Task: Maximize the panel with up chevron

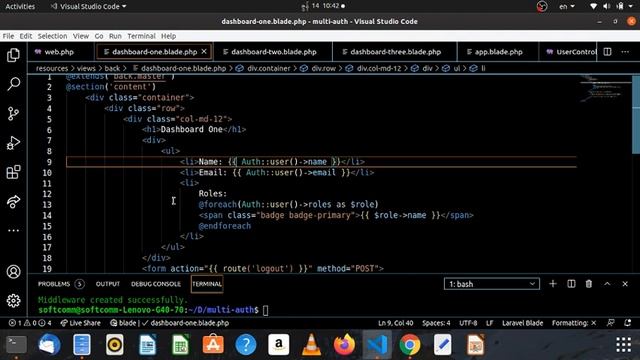Action: [x=607, y=284]
